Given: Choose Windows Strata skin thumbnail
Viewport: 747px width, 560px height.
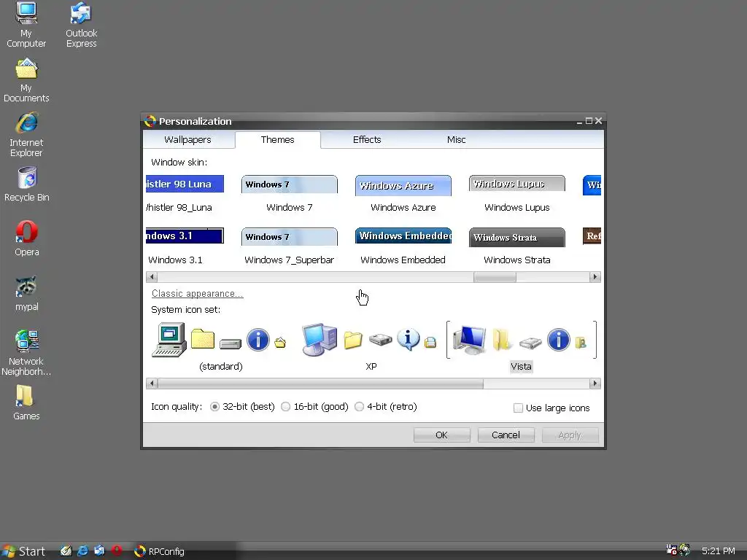Looking at the screenshot, I should (x=517, y=237).
